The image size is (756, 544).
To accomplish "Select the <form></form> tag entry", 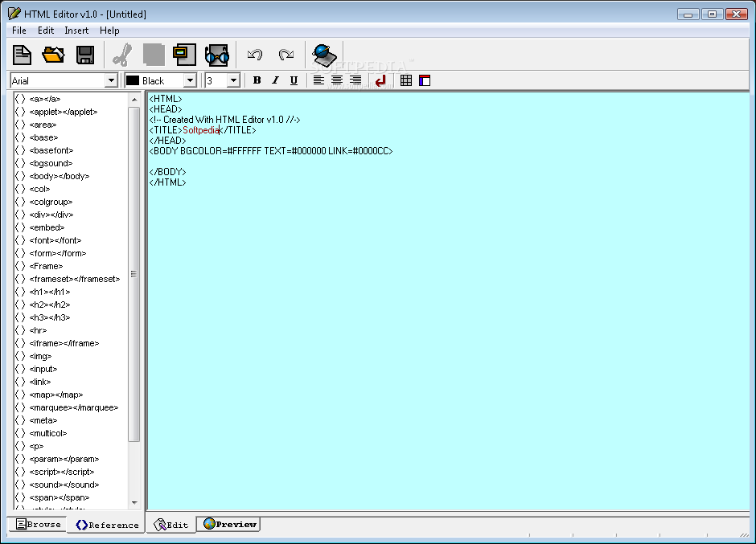I will click(58, 253).
